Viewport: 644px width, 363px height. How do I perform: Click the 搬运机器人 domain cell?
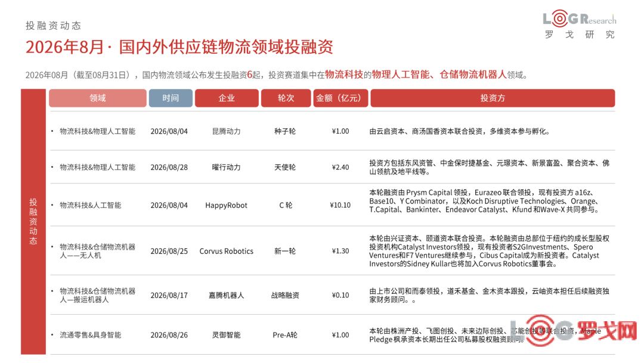click(x=98, y=295)
